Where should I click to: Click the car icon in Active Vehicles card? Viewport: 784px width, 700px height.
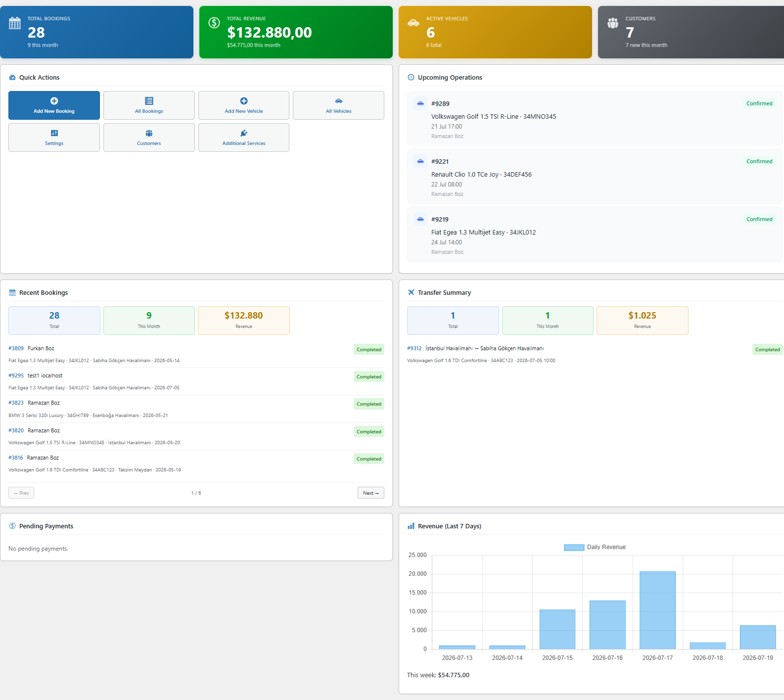(414, 23)
